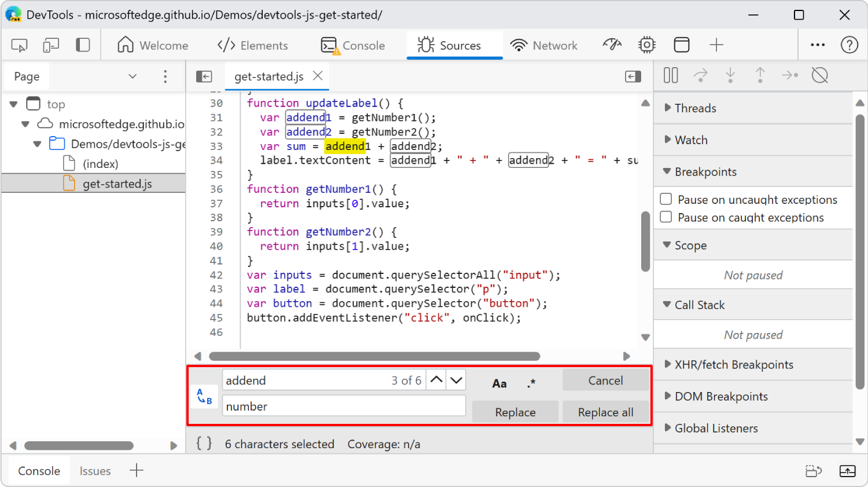868x487 pixels.
Task: Step into the next function call
Action: (x=730, y=75)
